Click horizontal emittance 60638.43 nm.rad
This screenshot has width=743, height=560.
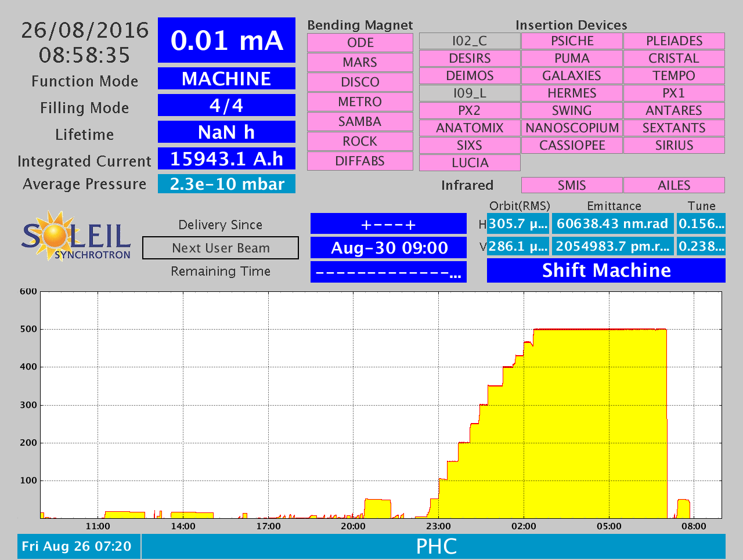pos(613,223)
